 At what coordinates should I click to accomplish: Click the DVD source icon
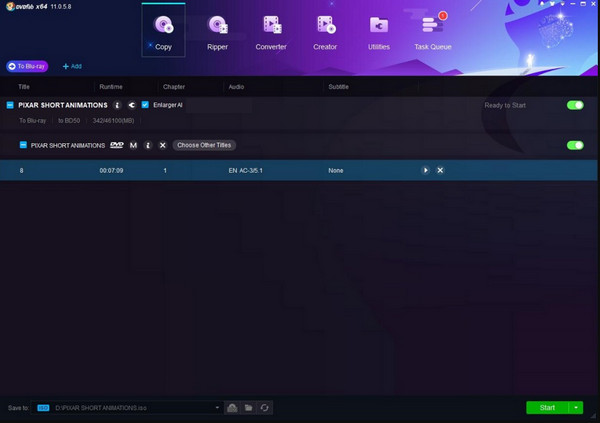coord(117,145)
